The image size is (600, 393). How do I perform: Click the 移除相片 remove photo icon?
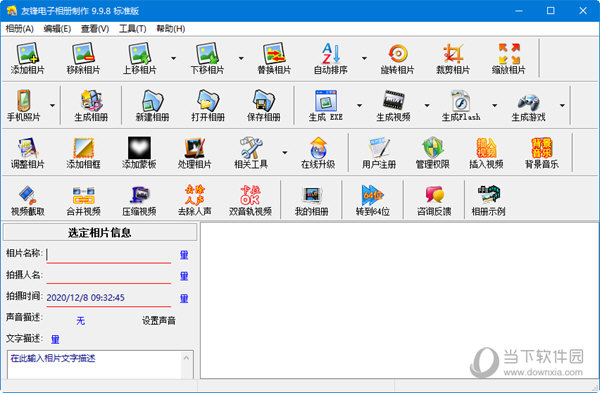tap(83, 58)
